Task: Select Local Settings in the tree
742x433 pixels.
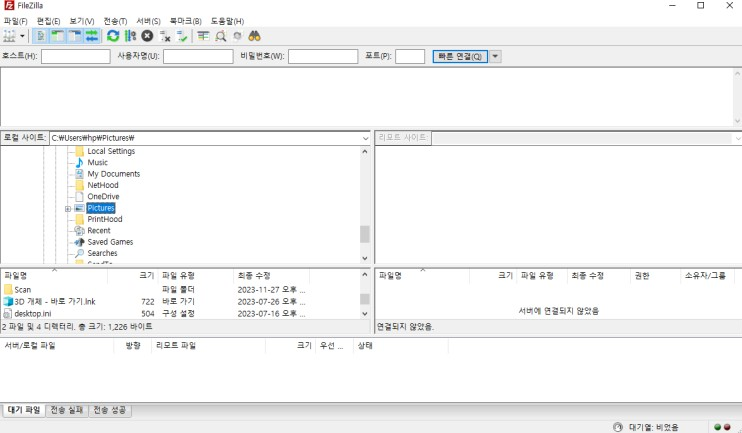Action: click(111, 151)
